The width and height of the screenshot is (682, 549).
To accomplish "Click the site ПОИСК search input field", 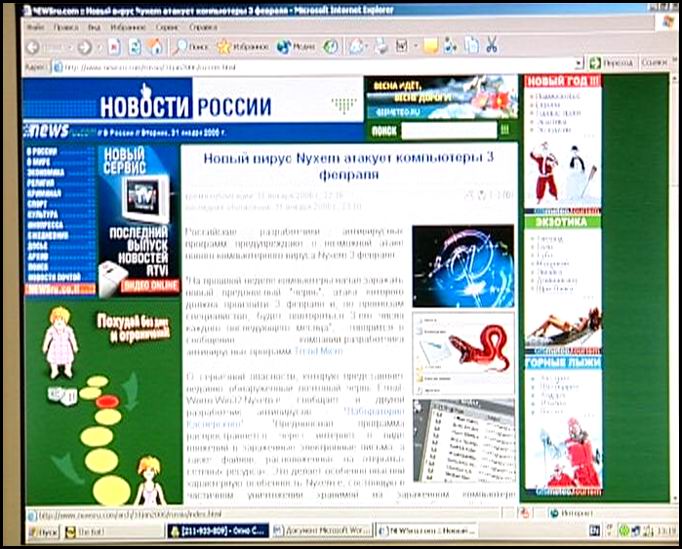I will [x=448, y=130].
